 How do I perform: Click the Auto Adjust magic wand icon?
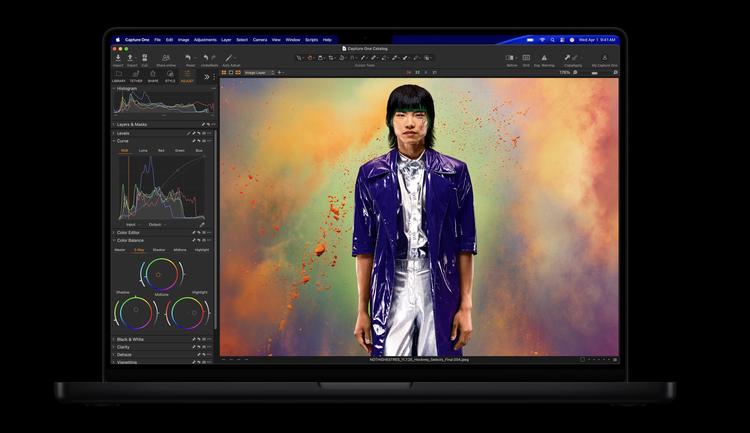click(x=229, y=58)
